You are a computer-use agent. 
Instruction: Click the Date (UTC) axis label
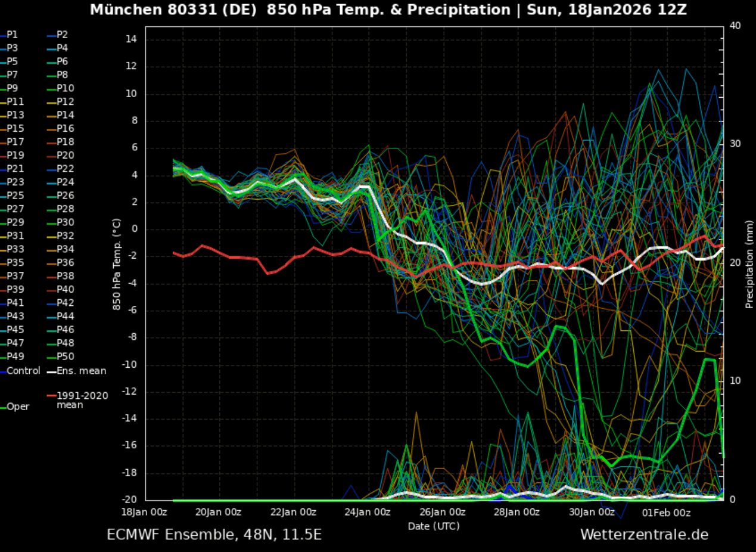[x=433, y=526]
